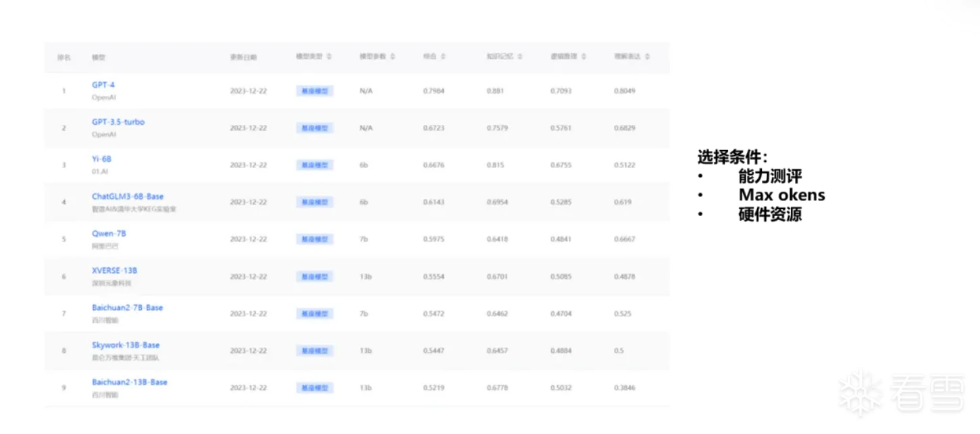Click the 基座模型 tag in the Qwen-7B row
Viewport: 980px width, 434px height.
(x=315, y=239)
